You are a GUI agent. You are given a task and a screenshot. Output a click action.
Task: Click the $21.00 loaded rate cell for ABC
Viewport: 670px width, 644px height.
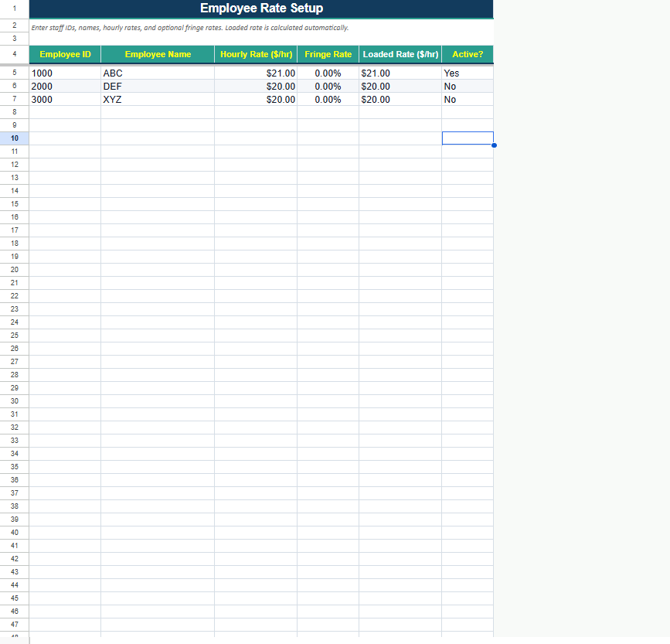(400, 73)
